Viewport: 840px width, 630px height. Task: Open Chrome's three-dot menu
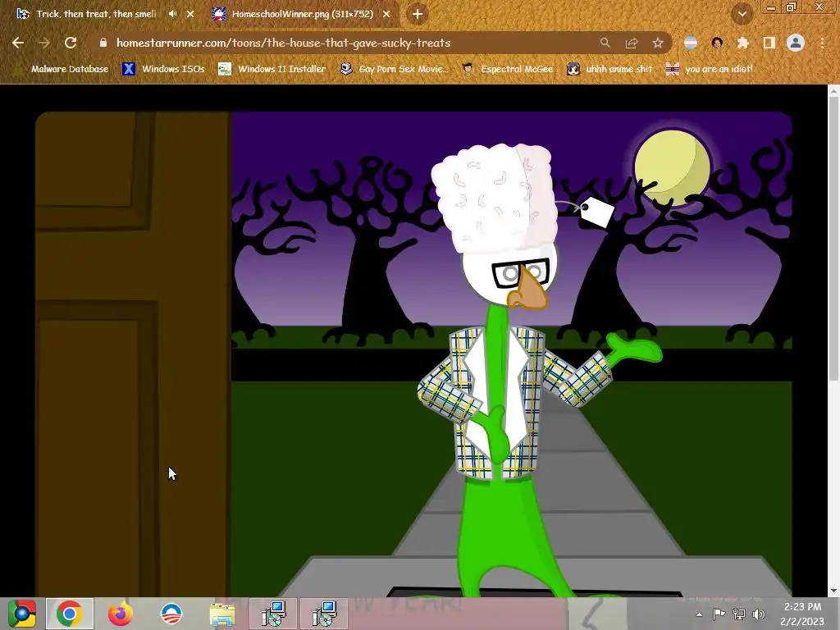(822, 43)
